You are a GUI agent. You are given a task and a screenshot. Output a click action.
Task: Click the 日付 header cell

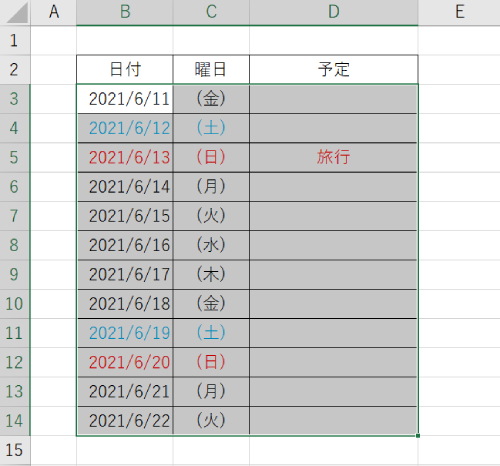(125, 69)
